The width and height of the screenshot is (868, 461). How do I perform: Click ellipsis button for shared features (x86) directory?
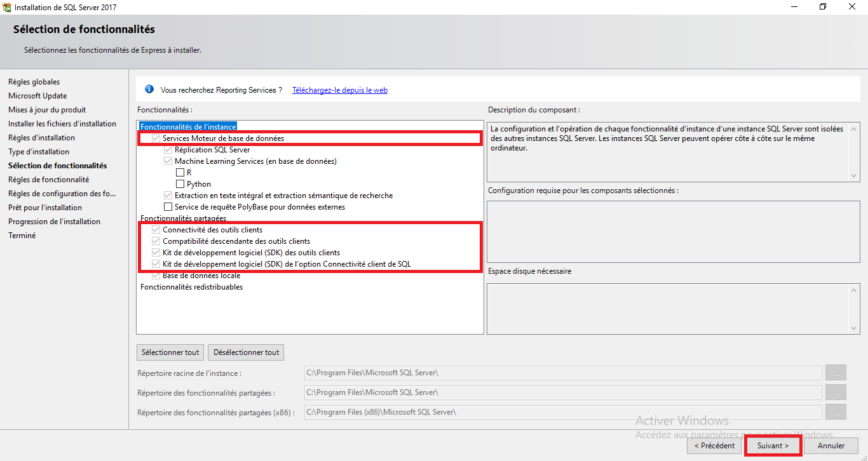point(836,412)
